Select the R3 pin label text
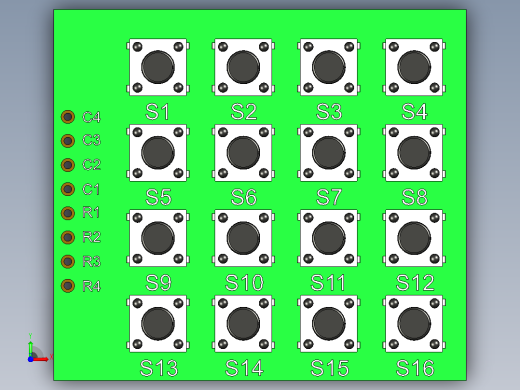 [91, 262]
